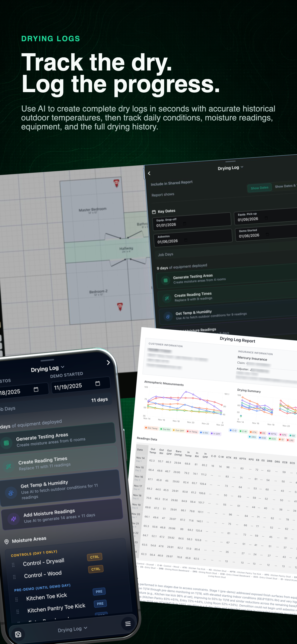Image resolution: width=297 pixels, height=644 pixels.
Task: Click the Key Dates calendar icon
Action: pyautogui.click(x=154, y=212)
